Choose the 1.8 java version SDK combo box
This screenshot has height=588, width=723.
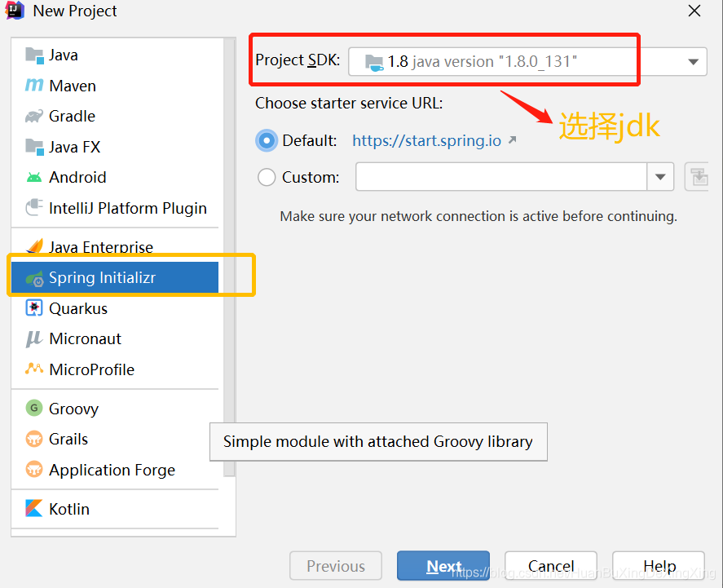point(527,61)
